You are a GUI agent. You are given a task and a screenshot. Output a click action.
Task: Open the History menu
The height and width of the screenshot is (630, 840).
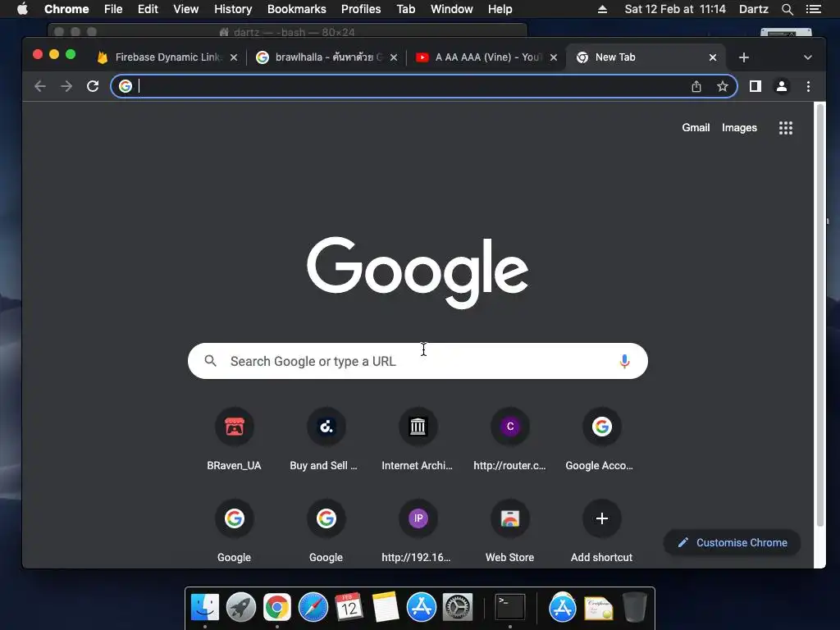[x=233, y=9]
